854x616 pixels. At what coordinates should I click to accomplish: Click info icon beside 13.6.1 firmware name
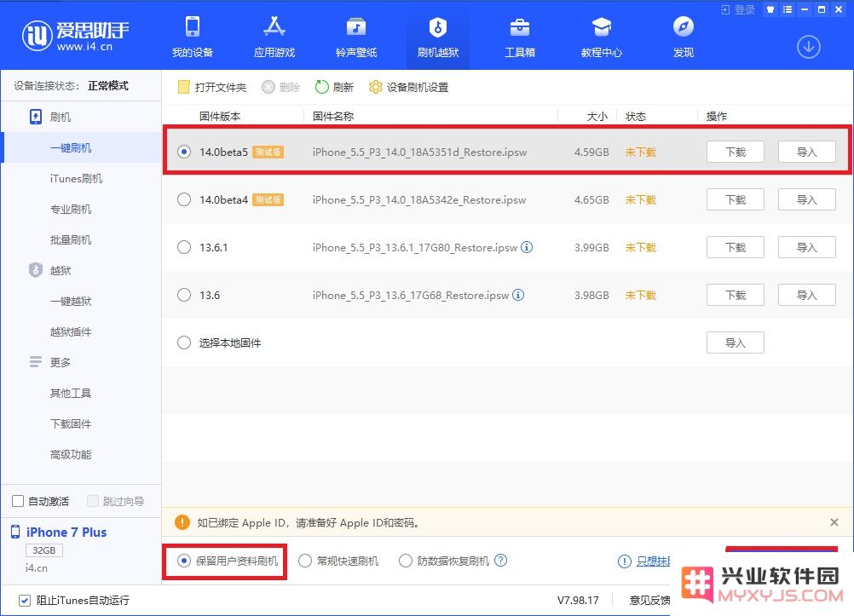click(527, 247)
